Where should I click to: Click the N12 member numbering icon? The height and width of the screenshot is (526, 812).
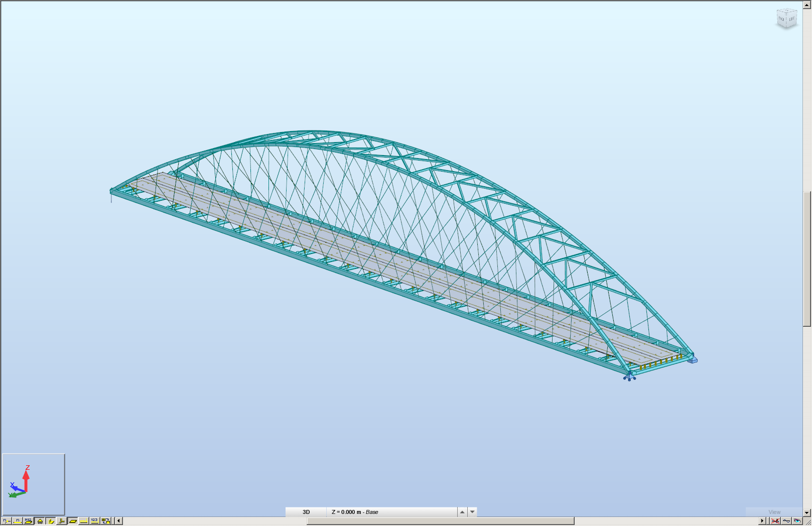point(28,521)
